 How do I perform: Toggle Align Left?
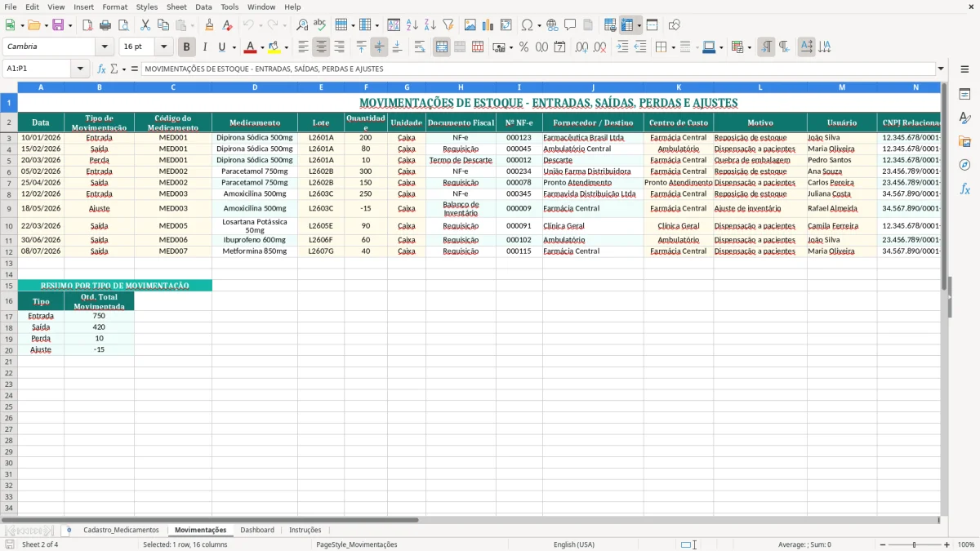tap(303, 47)
